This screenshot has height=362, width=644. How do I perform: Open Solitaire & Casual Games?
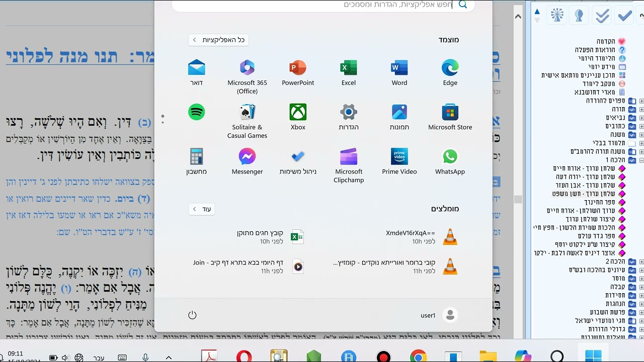coord(247,121)
